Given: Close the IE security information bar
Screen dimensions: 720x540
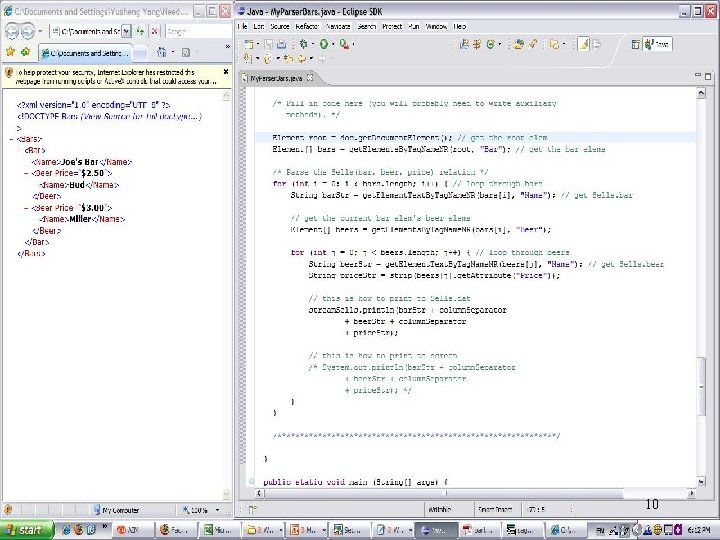Looking at the screenshot, I should pos(227,71).
